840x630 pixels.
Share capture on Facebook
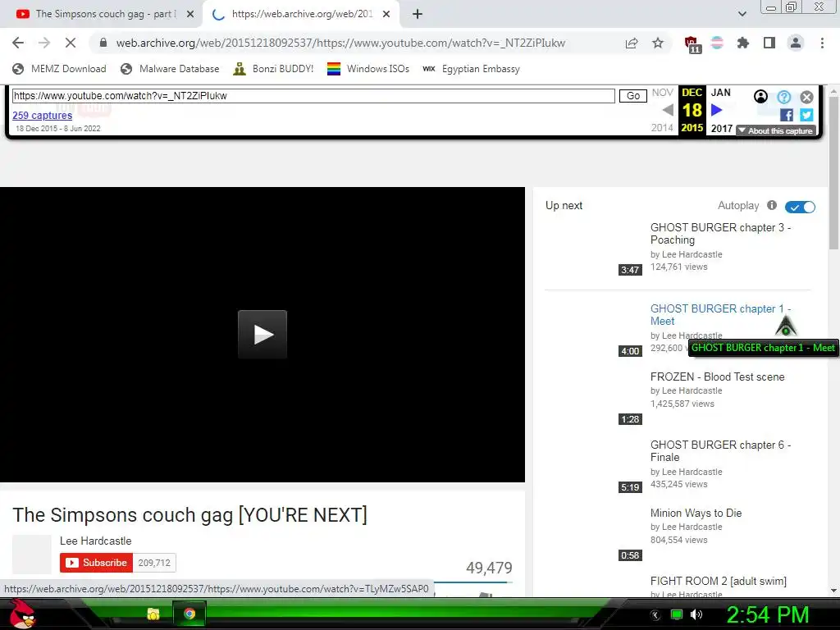coord(787,115)
